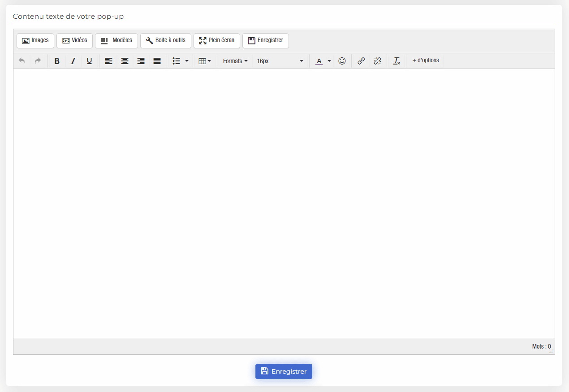Screen dimensions: 569x392
Task: Open the Vidéos insert button
Action: (74, 40)
